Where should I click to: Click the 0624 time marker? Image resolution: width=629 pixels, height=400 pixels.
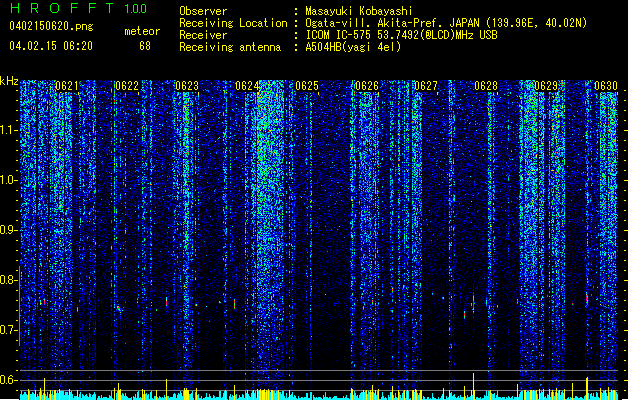tap(247, 86)
